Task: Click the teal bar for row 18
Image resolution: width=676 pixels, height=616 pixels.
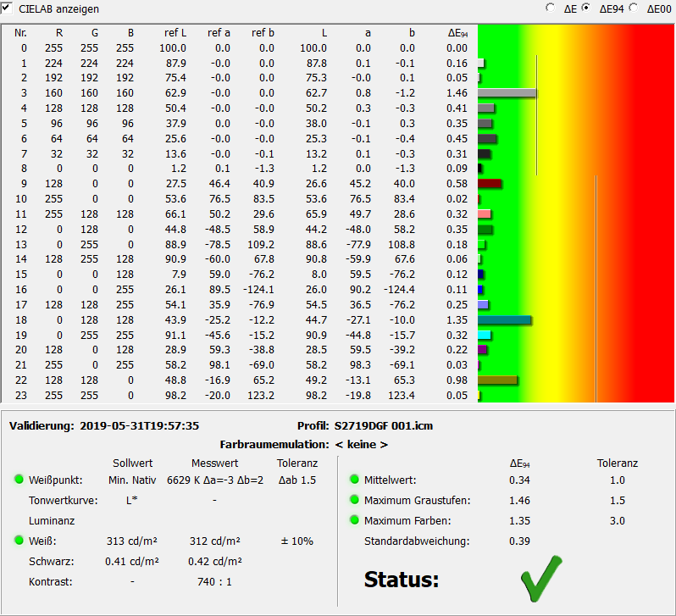Action: pyautogui.click(x=504, y=320)
